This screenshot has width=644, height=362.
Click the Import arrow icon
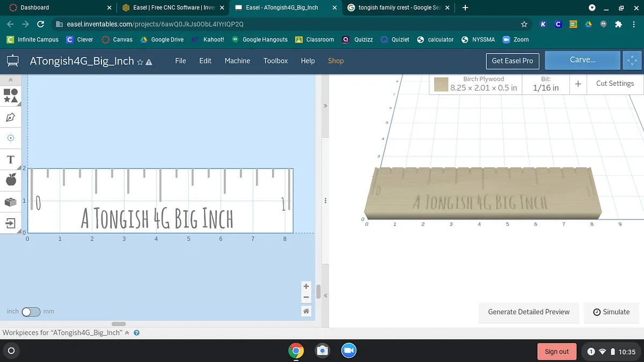click(x=11, y=223)
